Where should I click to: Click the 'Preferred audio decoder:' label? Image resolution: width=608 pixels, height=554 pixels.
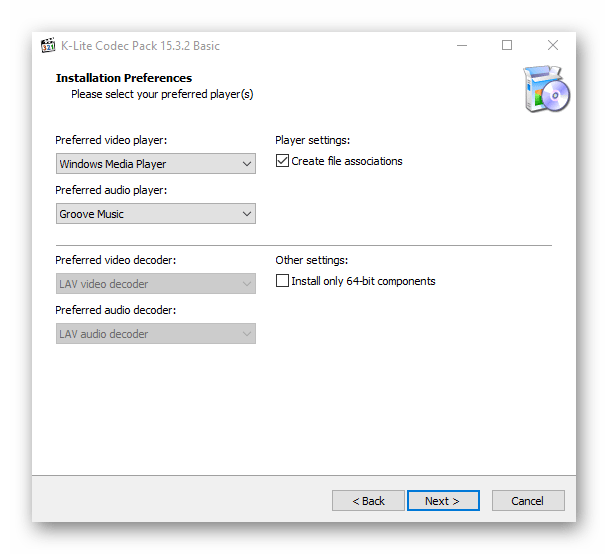point(116,310)
